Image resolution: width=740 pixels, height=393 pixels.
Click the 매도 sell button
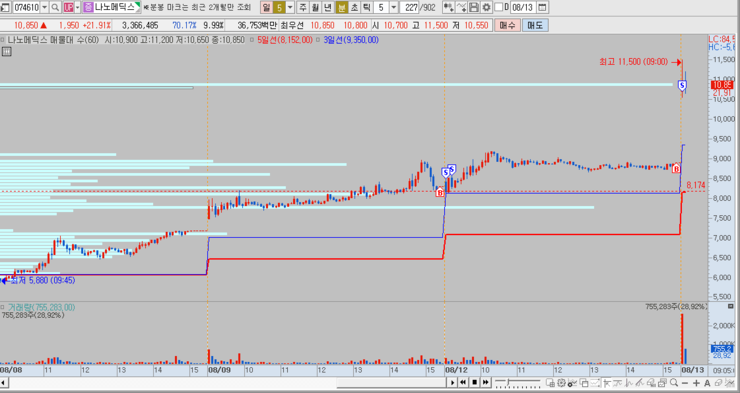click(535, 25)
